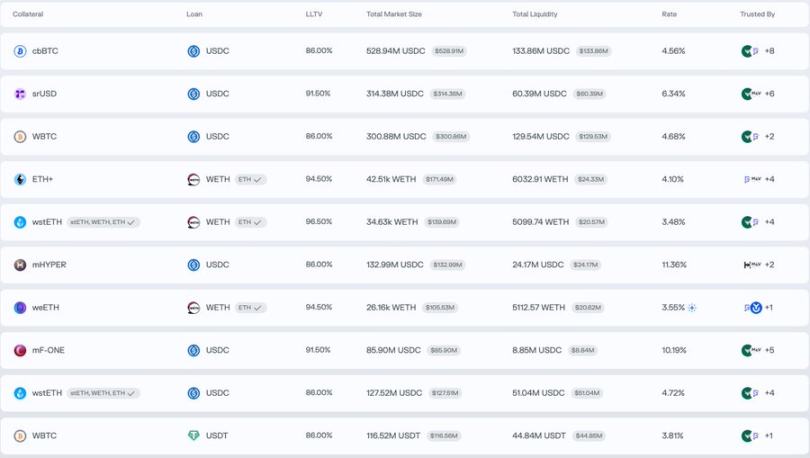Click the +8 trusted-by count
Screen dimensions: 810x458
(x=769, y=51)
